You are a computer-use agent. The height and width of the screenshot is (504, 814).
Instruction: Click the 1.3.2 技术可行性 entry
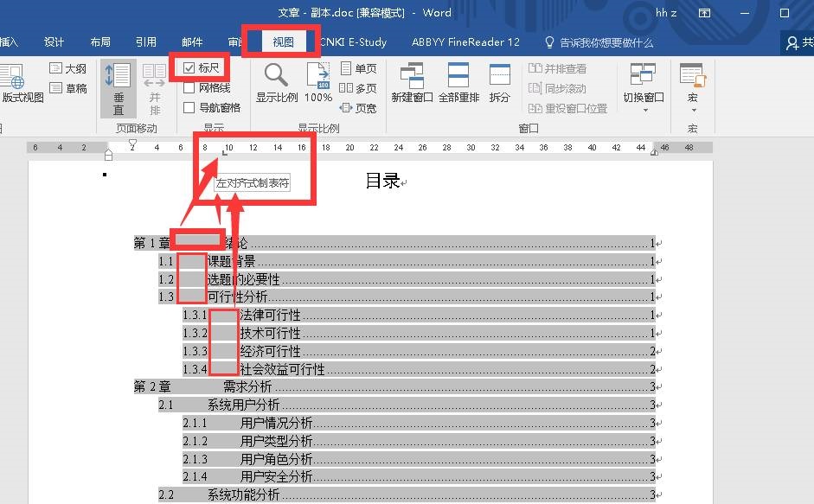[419, 333]
